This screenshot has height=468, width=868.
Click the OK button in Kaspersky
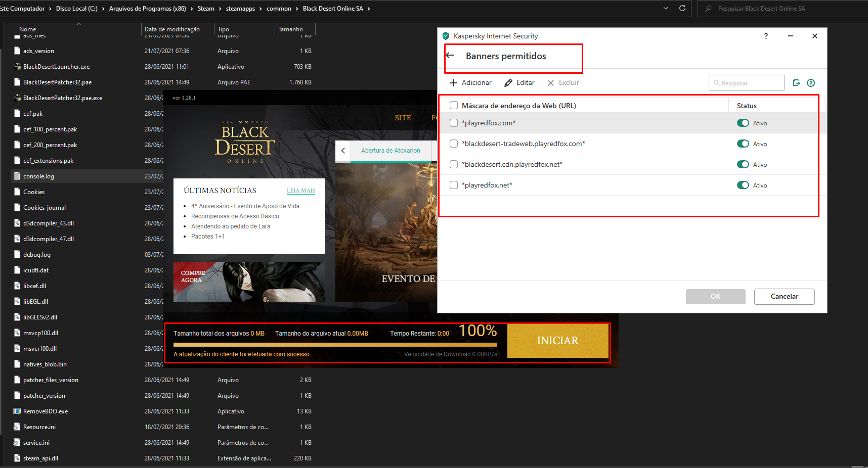pos(715,296)
